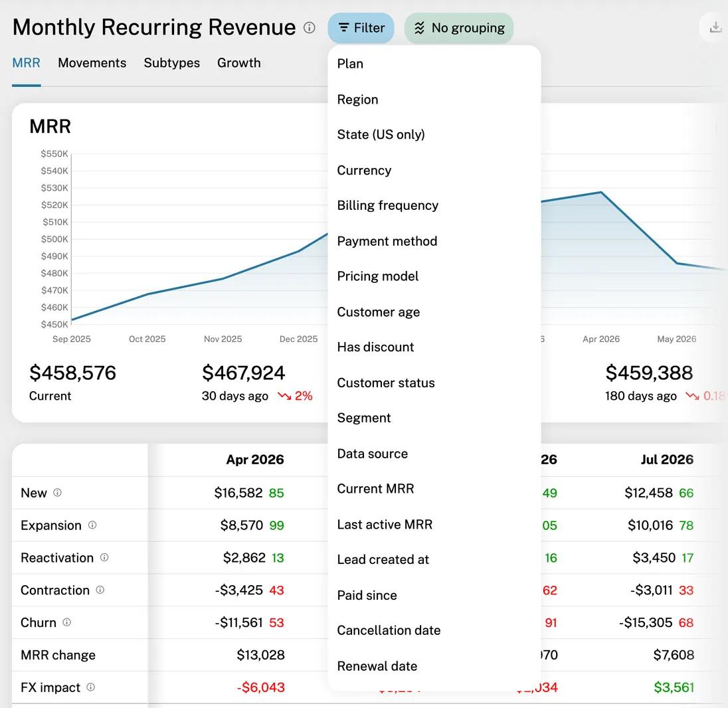Image resolution: width=728 pixels, height=708 pixels.
Task: Select the Has discount filter
Action: [x=434, y=347]
